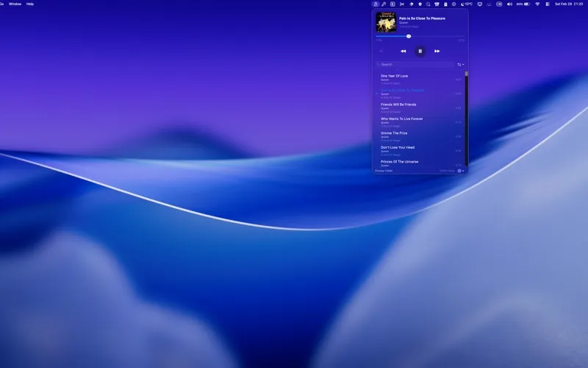Screen dimensions: 588x368
Task: Click the playback progress slider knob
Action: (409, 36)
